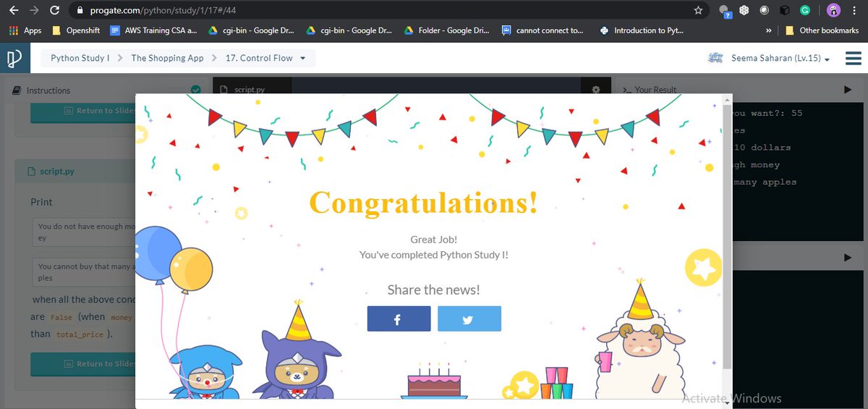This screenshot has height=409, width=868.
Task: Share on Facebook
Action: pos(399,319)
